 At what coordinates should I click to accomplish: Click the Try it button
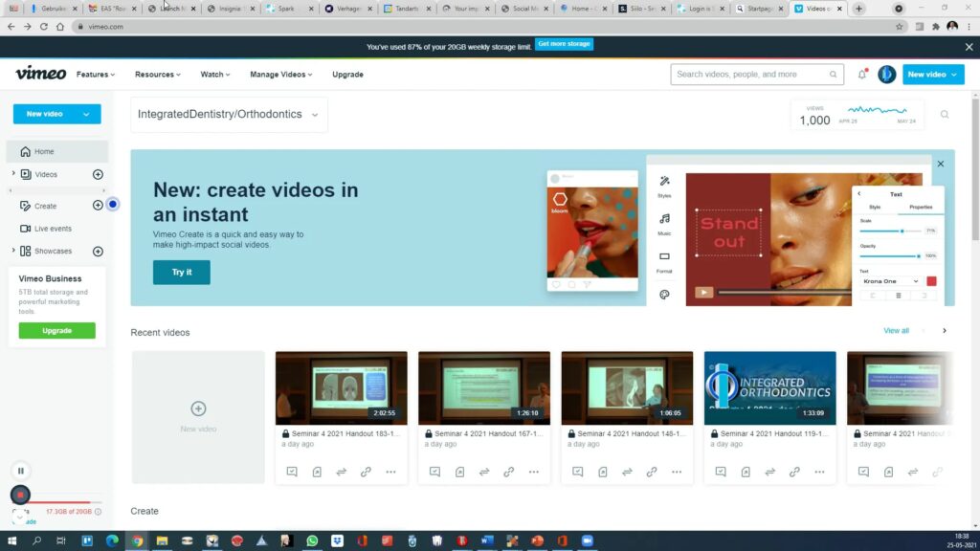click(182, 273)
